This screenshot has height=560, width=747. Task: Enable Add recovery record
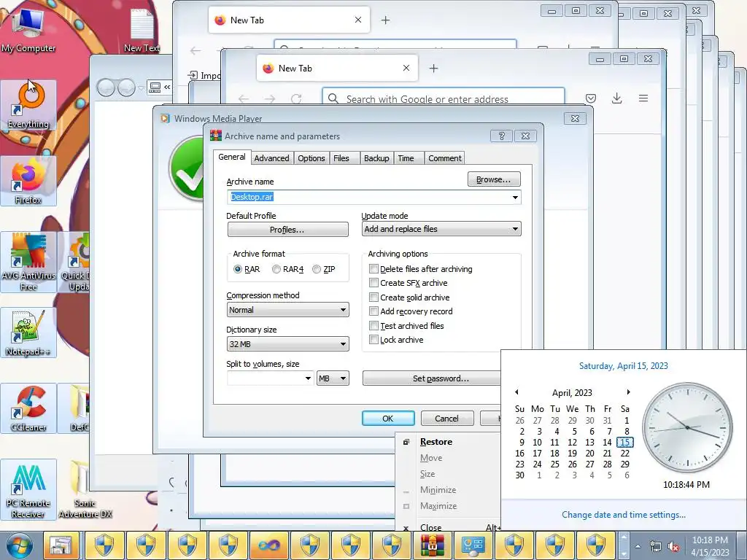coord(411,311)
